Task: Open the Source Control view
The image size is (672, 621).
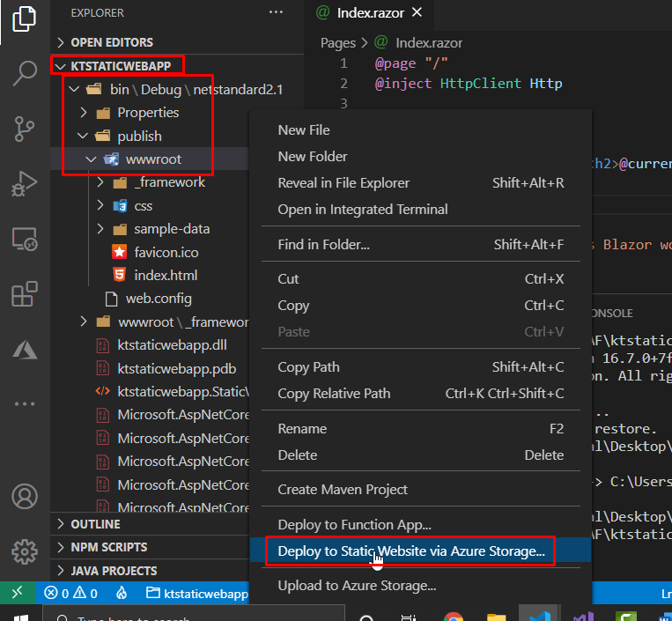Action: click(25, 129)
